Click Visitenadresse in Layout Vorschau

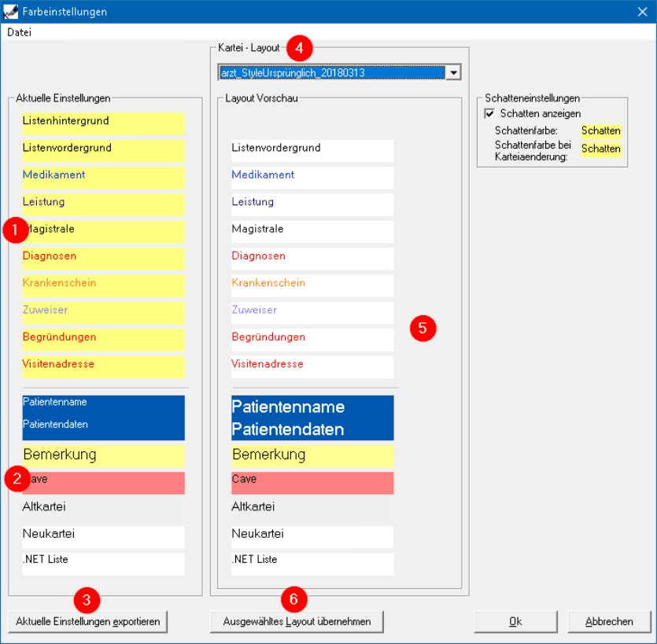pyautogui.click(x=312, y=366)
